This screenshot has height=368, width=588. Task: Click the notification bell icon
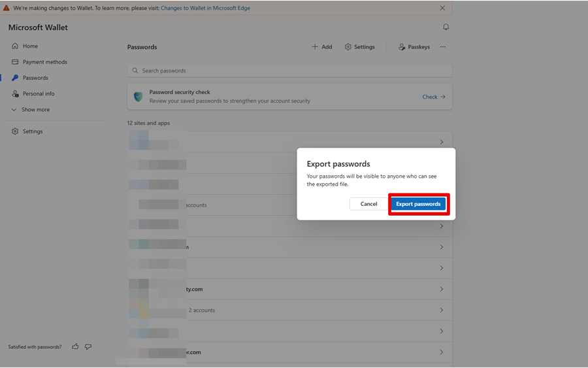(446, 27)
